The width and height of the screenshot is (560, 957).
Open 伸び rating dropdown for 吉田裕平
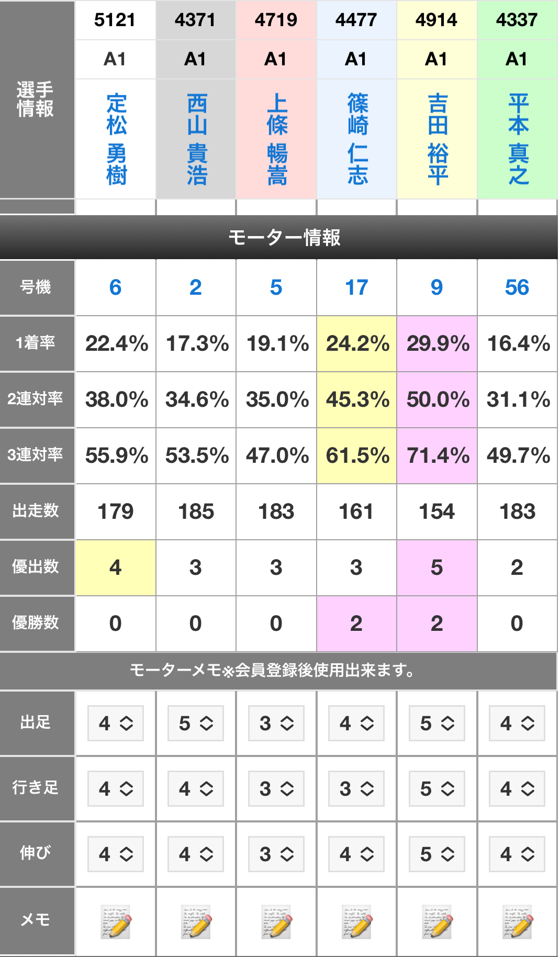[x=437, y=854]
